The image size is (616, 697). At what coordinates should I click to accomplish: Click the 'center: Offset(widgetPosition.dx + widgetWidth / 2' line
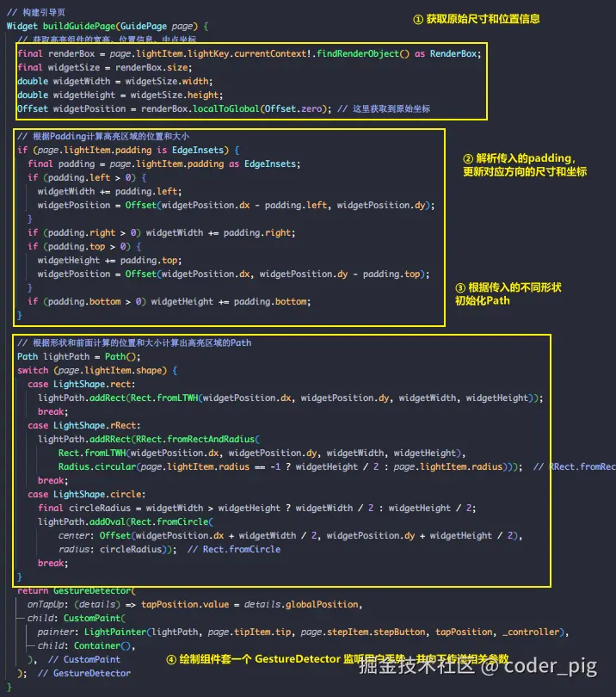click(x=291, y=536)
